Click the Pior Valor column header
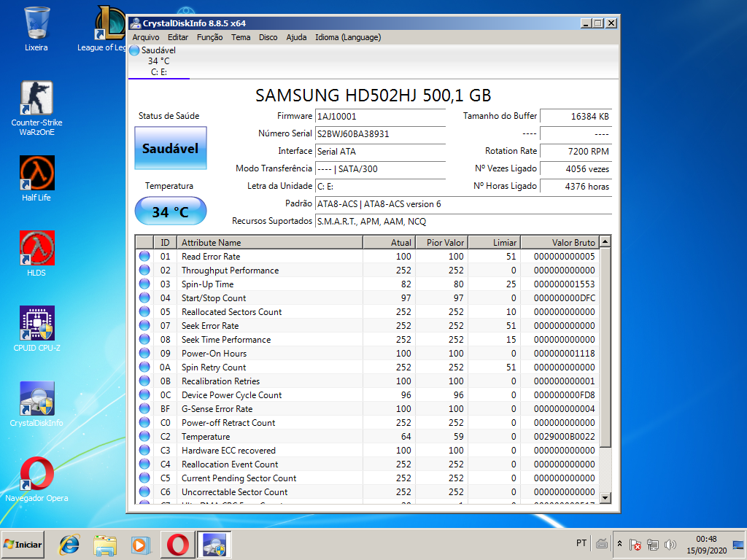This screenshot has width=747, height=560. click(x=441, y=242)
